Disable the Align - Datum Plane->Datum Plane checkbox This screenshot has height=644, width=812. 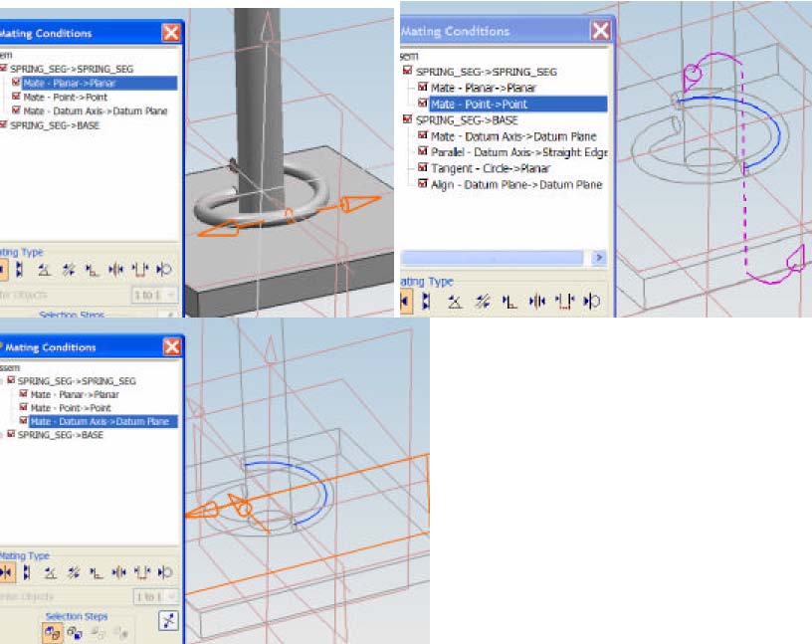[423, 184]
